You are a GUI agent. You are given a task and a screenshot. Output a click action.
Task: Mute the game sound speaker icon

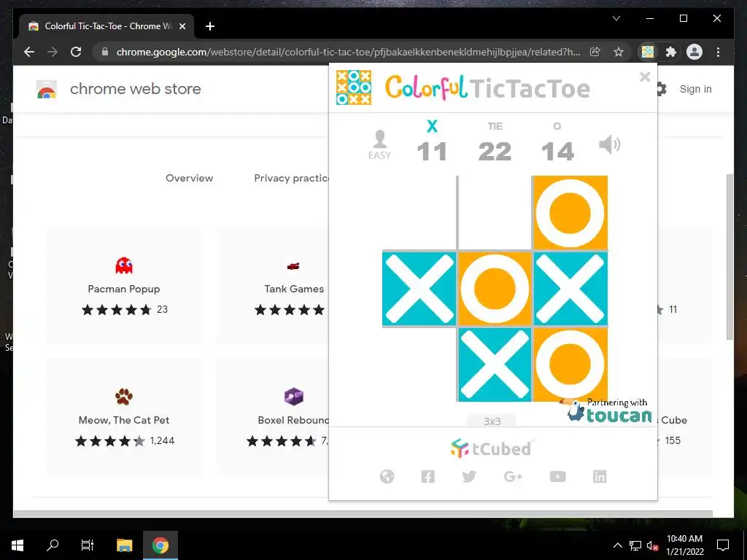pyautogui.click(x=609, y=144)
